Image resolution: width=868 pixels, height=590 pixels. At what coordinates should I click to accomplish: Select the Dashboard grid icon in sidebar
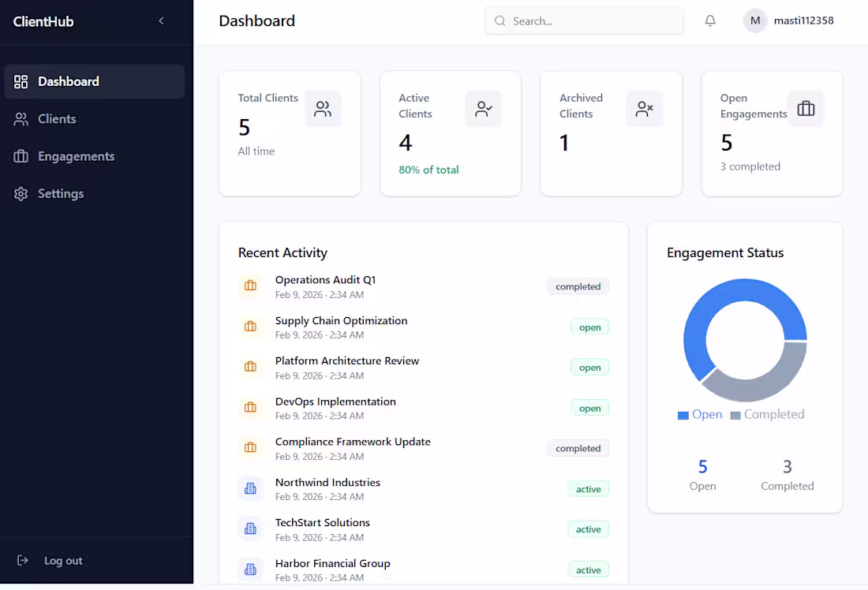20,81
